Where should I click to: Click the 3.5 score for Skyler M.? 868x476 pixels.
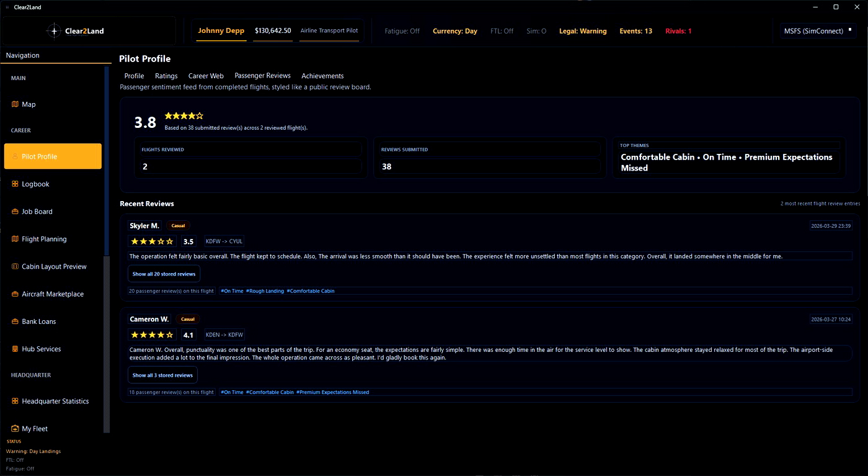[x=188, y=241]
